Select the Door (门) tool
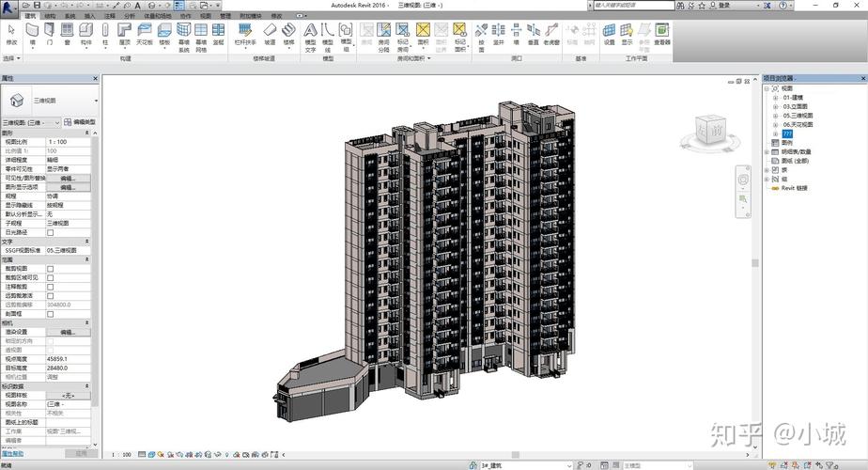The image size is (868, 470). coord(50,34)
